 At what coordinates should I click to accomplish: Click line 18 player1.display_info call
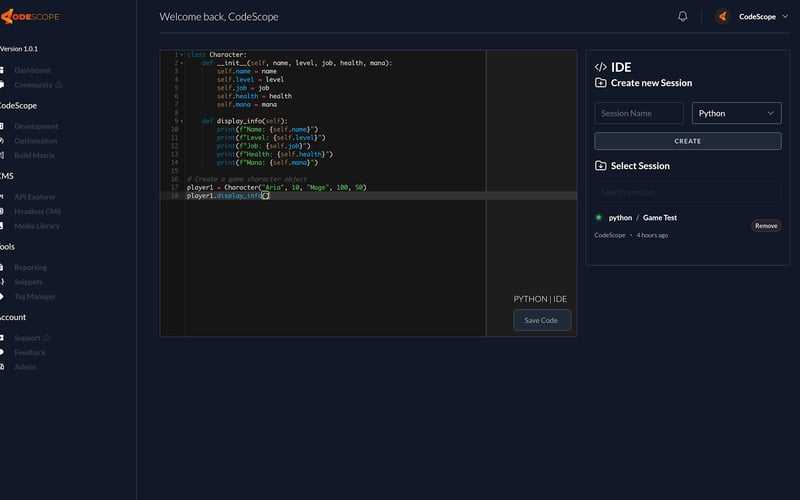pos(228,195)
